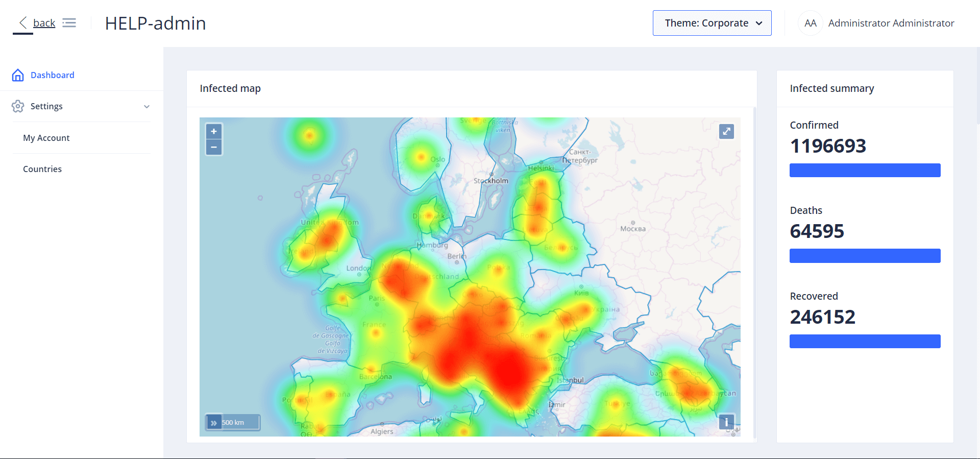
Task: Zoom in the infected map
Action: (x=214, y=131)
